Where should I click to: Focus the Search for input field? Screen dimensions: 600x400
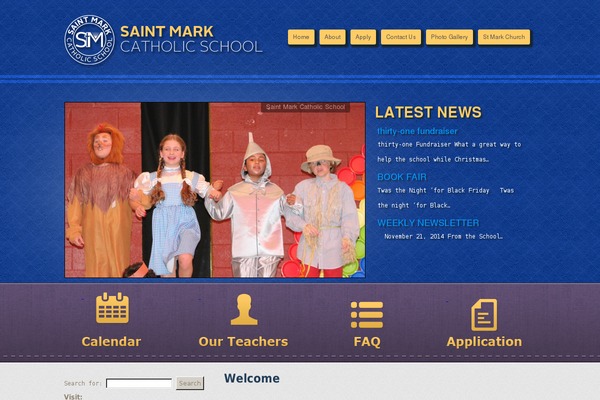tap(139, 383)
